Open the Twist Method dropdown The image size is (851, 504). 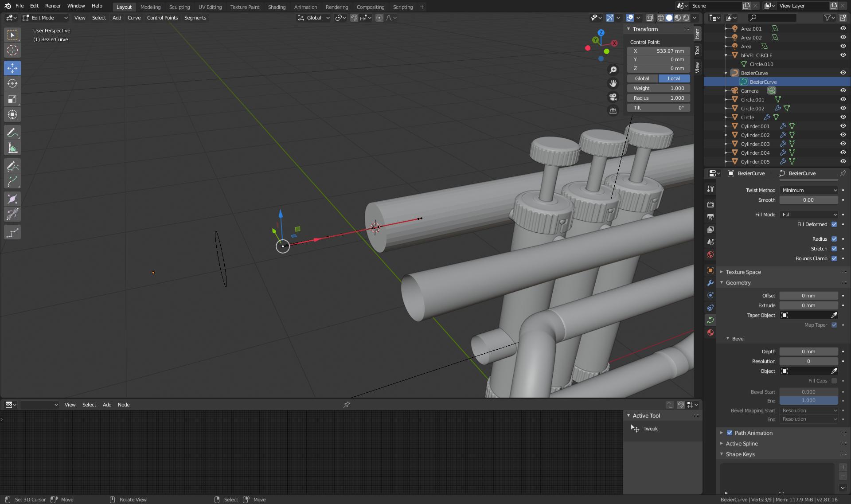pyautogui.click(x=809, y=190)
